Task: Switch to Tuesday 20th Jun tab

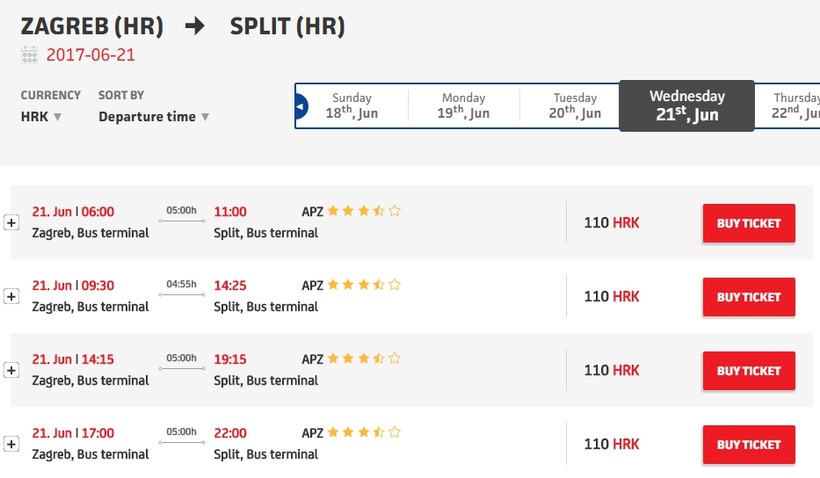Action: pyautogui.click(x=575, y=106)
